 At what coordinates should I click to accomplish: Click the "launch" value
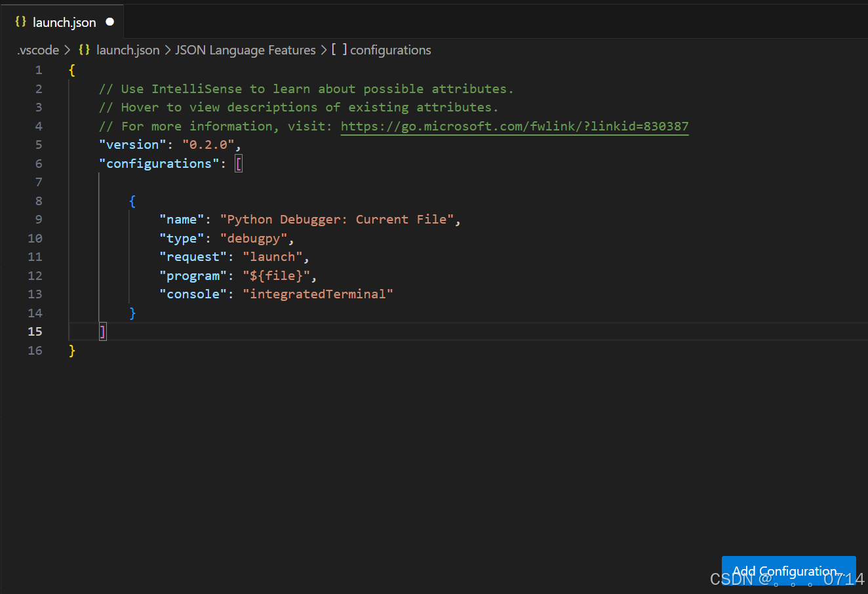click(273, 257)
